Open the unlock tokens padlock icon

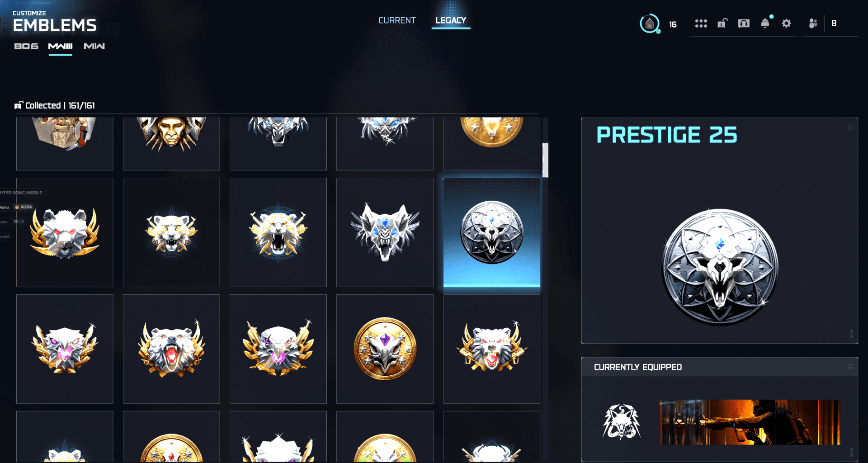pyautogui.click(x=722, y=24)
